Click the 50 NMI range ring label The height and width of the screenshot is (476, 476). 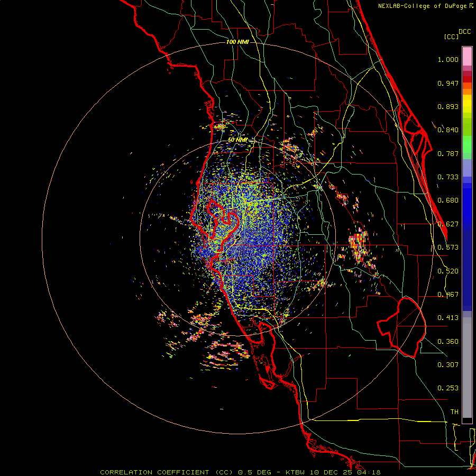(237, 140)
